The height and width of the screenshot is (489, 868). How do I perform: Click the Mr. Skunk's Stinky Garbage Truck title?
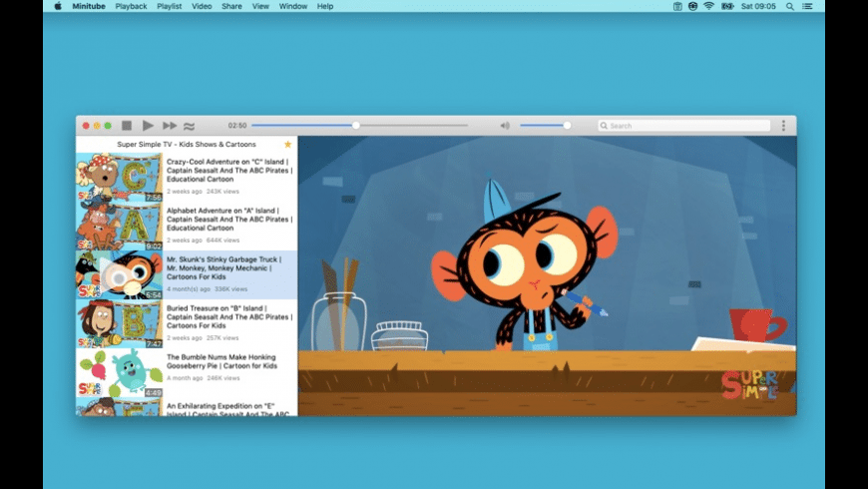[x=224, y=268]
